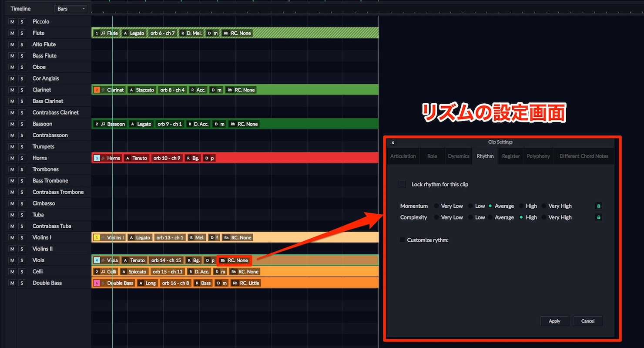This screenshot has width=644, height=348.
Task: Click the Celli clip number badge
Action: [x=97, y=271]
